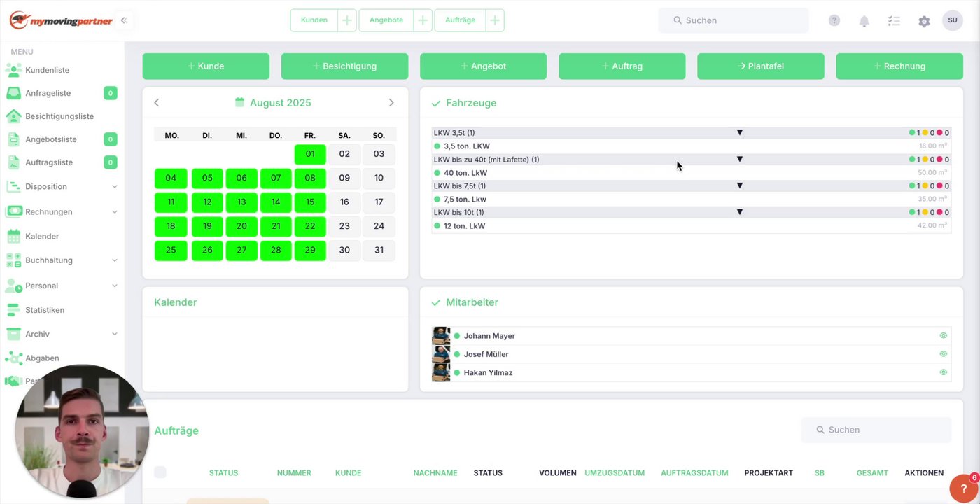Click the Kundenliste sidebar icon
980x504 pixels.
(x=13, y=70)
